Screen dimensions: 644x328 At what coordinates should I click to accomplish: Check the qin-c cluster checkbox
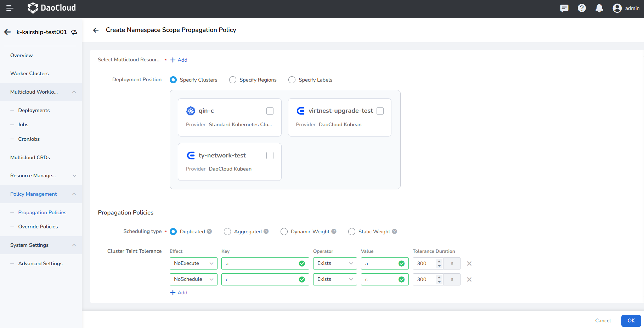click(x=270, y=111)
